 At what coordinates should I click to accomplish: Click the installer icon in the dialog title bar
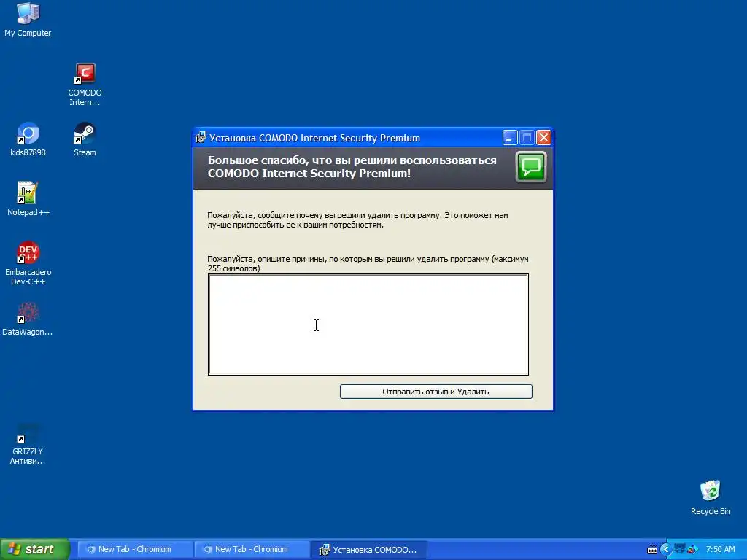pyautogui.click(x=201, y=138)
